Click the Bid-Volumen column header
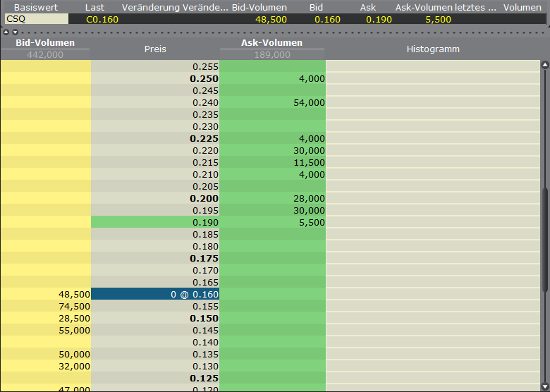The height and width of the screenshot is (392, 550). (45, 43)
